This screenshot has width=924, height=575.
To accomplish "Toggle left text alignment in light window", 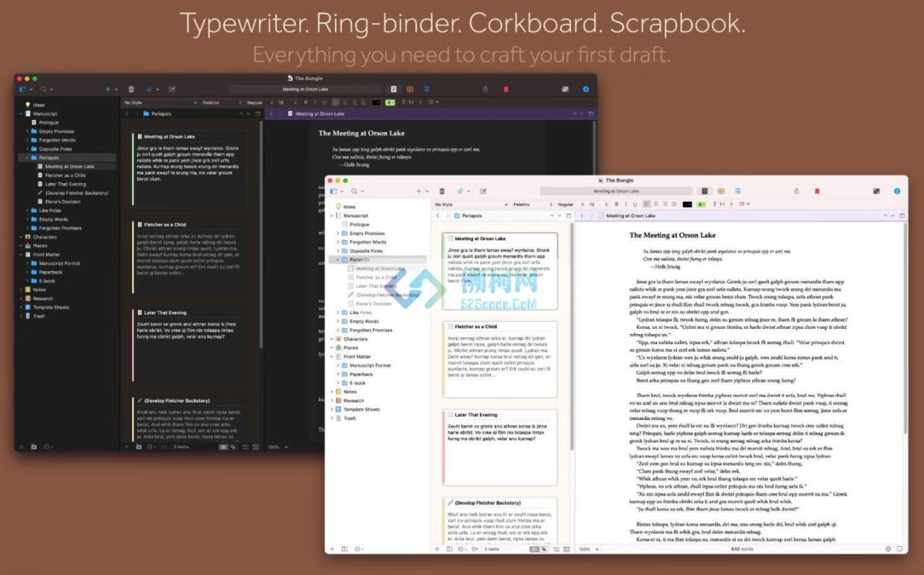I will (x=647, y=204).
